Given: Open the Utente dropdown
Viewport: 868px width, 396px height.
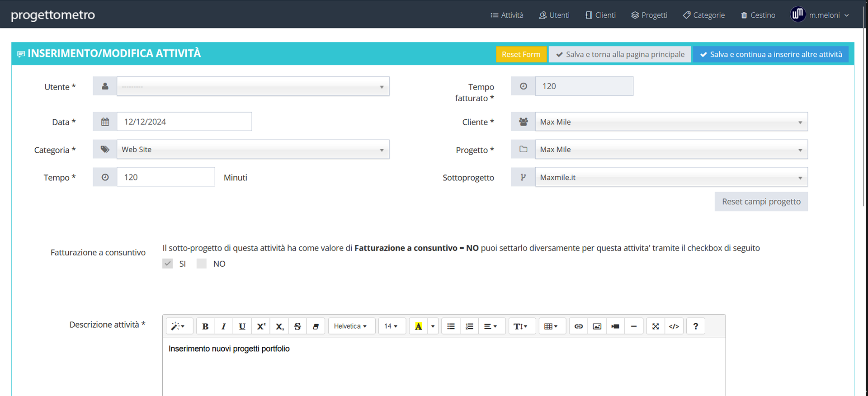Looking at the screenshot, I should [x=253, y=86].
